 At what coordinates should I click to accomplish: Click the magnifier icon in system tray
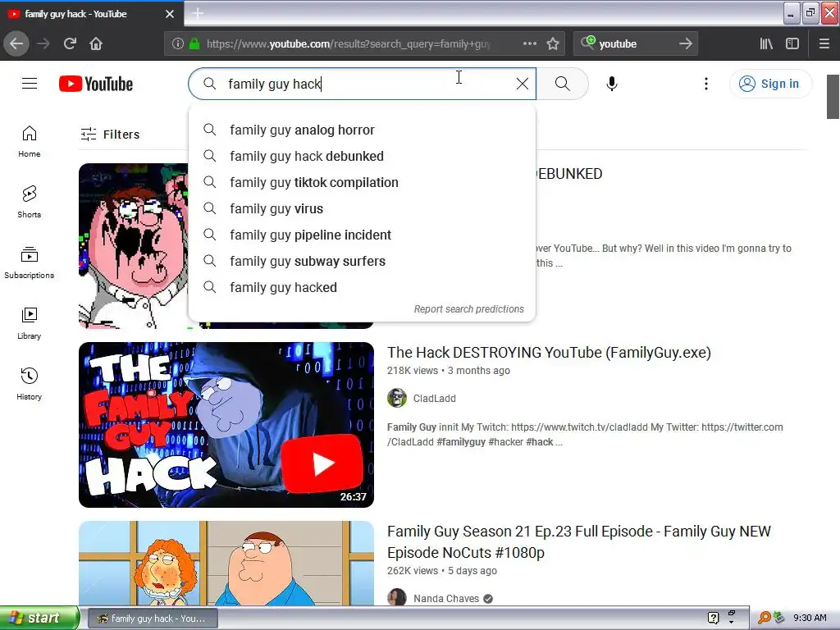point(764,618)
